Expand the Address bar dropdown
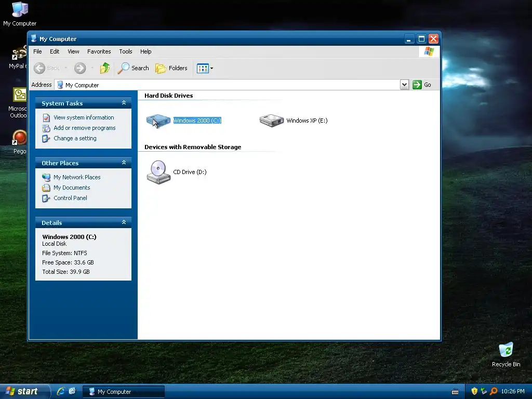The image size is (532, 399). 404,85
